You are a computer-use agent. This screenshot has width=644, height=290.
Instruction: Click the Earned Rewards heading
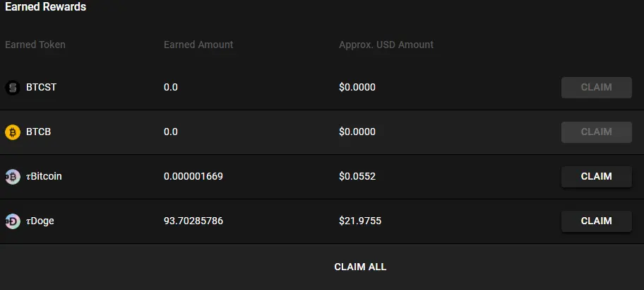(x=46, y=6)
